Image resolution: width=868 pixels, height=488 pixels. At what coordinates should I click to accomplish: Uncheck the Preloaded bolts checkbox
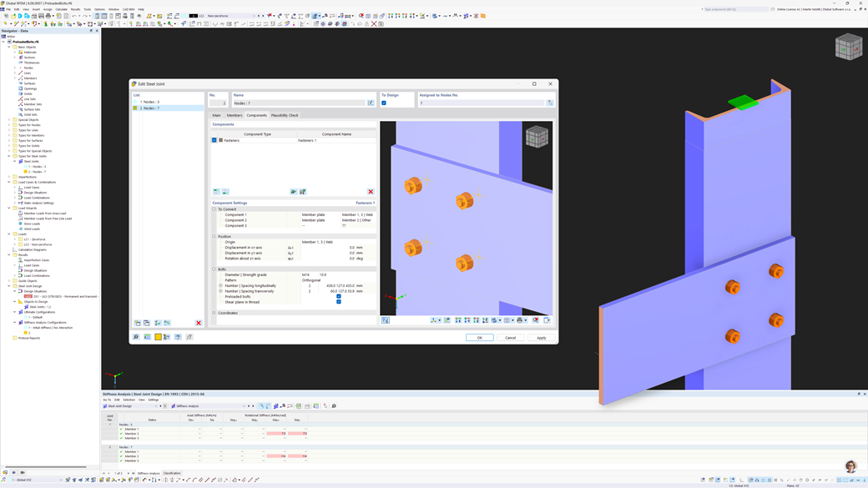coord(339,297)
